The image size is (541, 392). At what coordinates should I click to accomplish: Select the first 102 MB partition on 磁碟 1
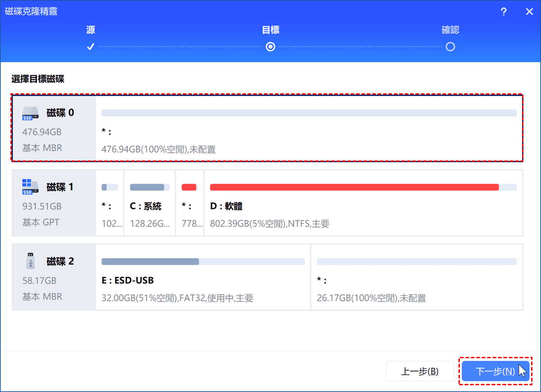click(x=110, y=206)
